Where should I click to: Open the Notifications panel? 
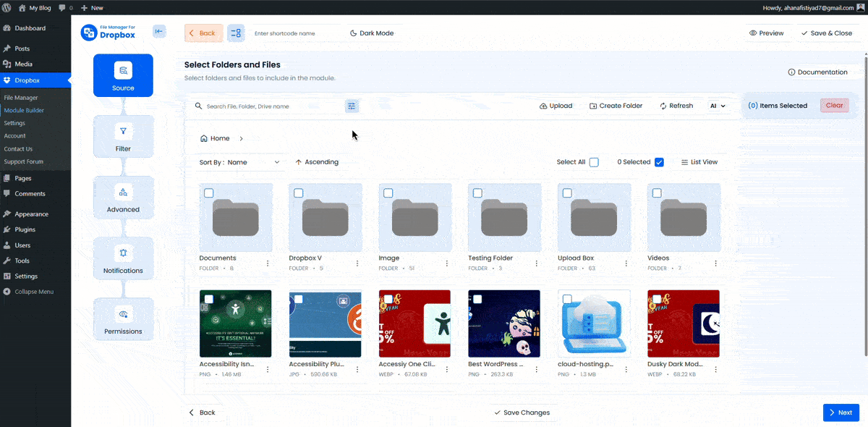tap(123, 258)
